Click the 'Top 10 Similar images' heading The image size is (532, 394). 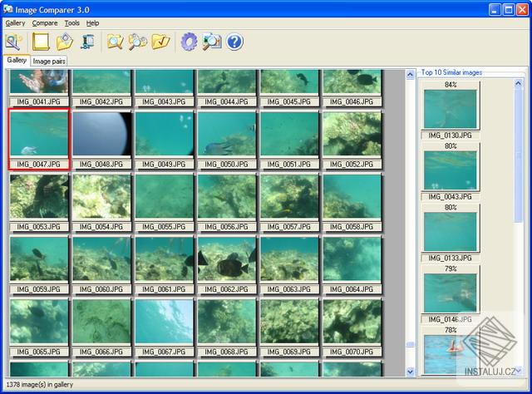point(451,72)
